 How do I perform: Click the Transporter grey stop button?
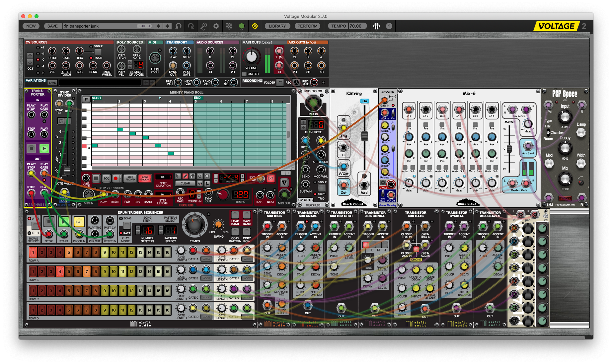click(31, 148)
